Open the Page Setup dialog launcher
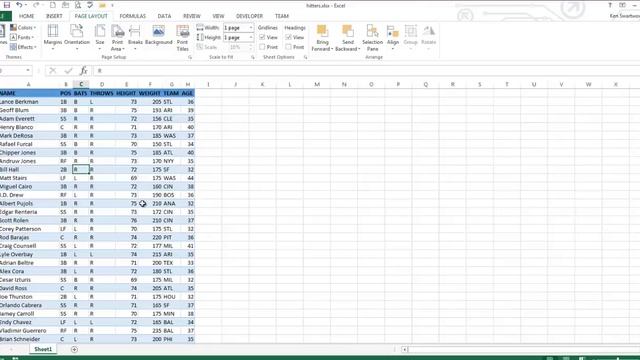 (190, 58)
